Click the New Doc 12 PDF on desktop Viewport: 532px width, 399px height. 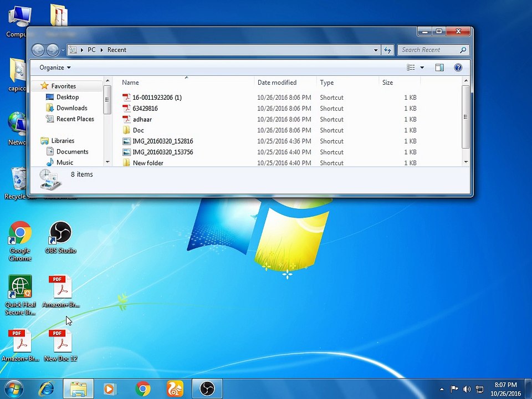(x=61, y=345)
